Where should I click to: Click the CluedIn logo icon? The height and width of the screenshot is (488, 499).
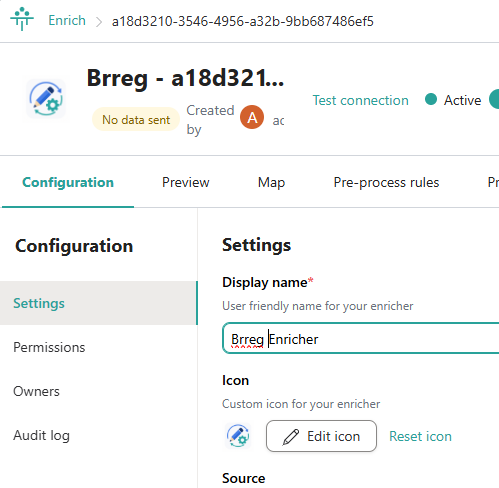(x=22, y=19)
